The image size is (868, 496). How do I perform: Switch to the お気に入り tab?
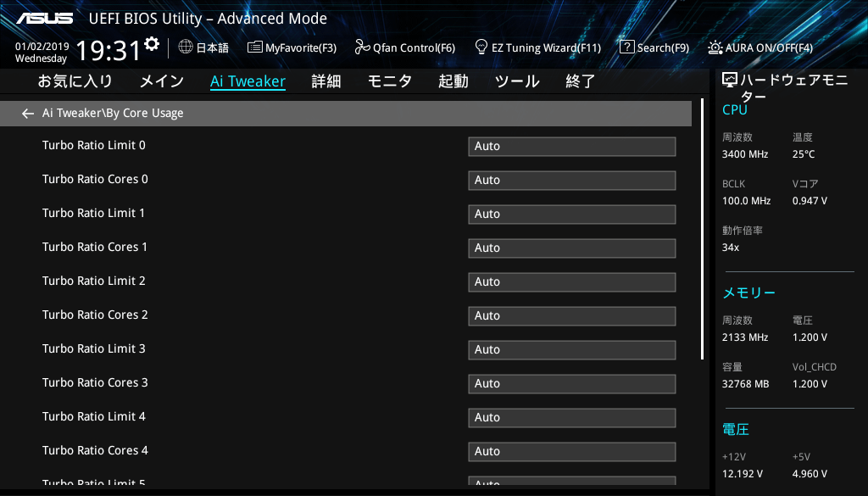75,81
